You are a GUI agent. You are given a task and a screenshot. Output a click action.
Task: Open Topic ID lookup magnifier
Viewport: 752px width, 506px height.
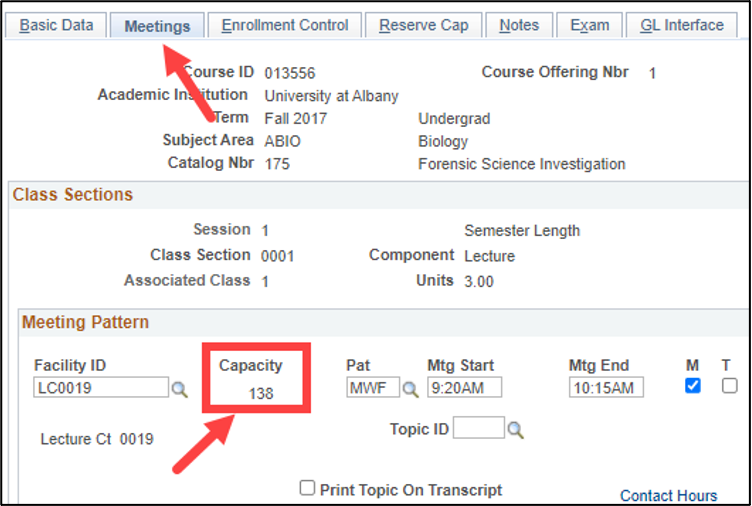[x=515, y=430]
